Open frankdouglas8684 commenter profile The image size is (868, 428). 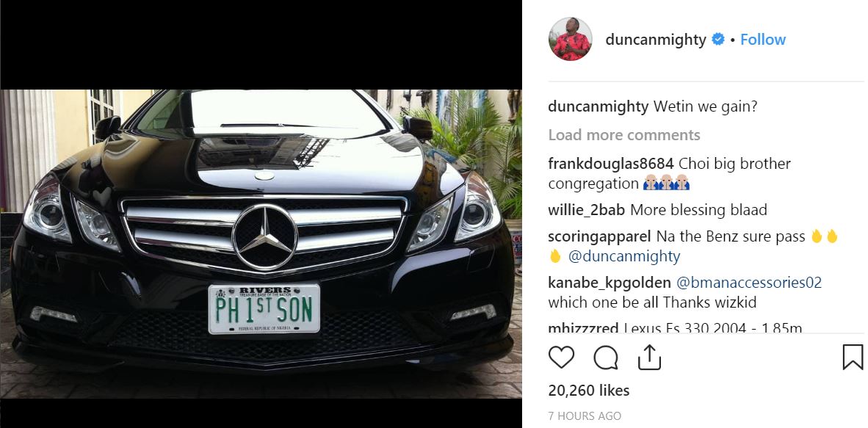coord(611,164)
